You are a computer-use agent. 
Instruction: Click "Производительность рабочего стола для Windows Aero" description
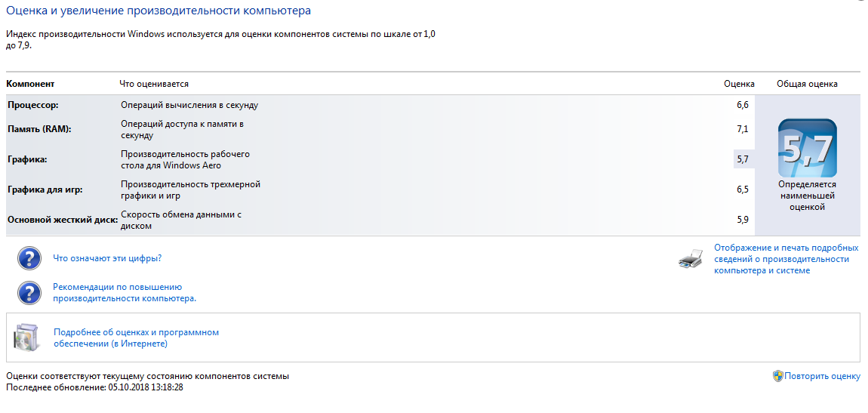pos(186,159)
